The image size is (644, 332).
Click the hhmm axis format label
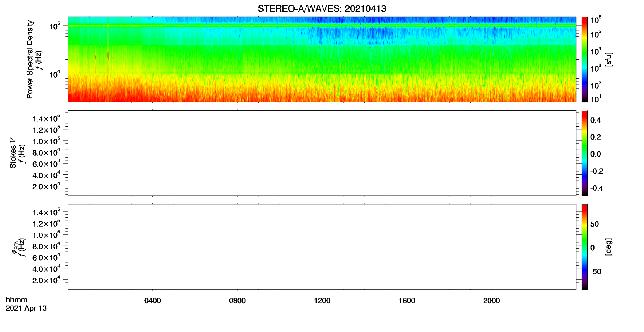[17, 300]
